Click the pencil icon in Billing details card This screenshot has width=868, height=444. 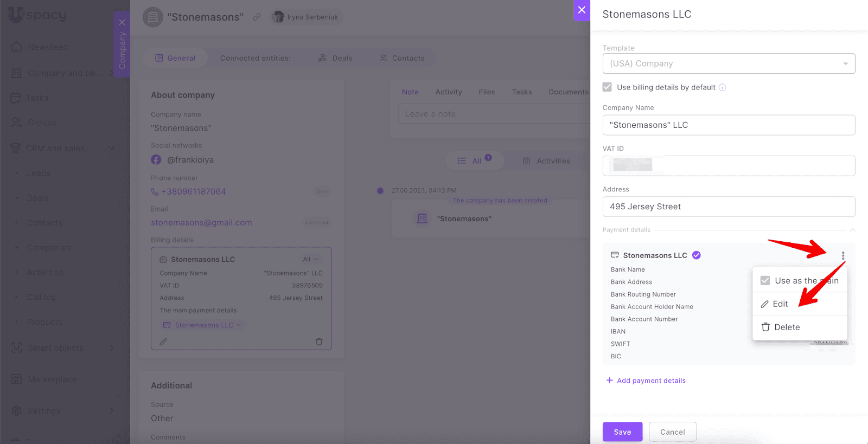(163, 342)
